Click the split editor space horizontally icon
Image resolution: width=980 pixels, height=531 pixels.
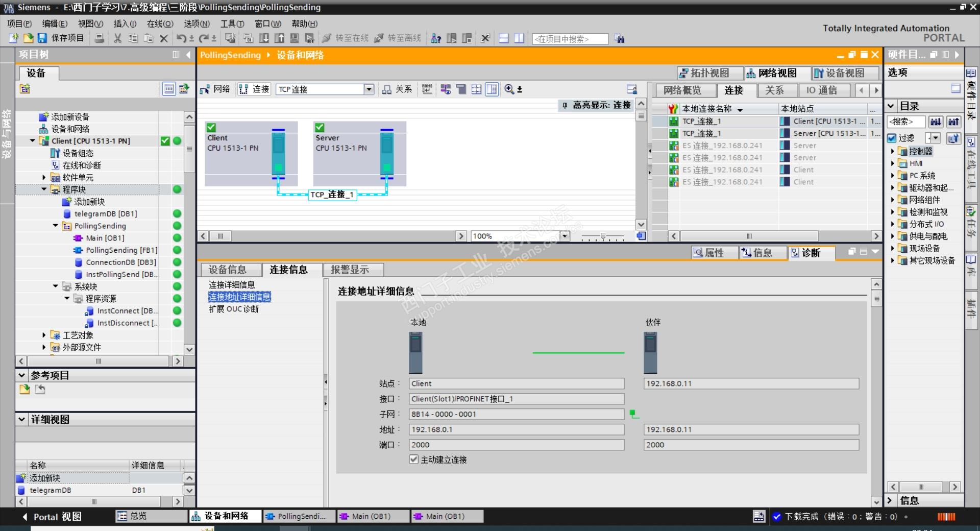(504, 38)
